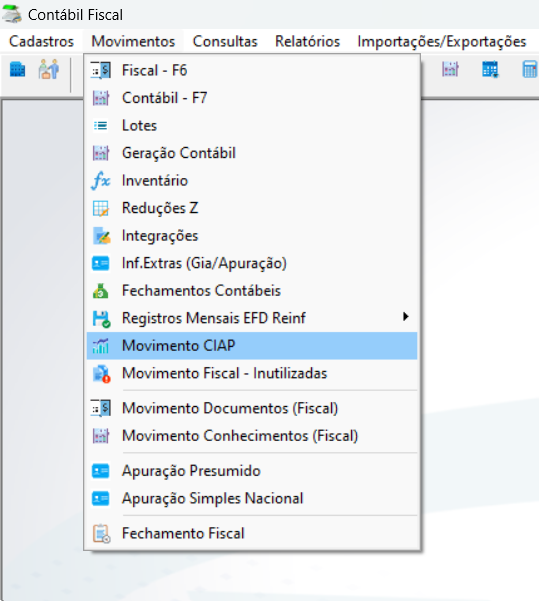Open Movimento Conhecimentos (Fiscal)
539x601 pixels.
point(252,436)
